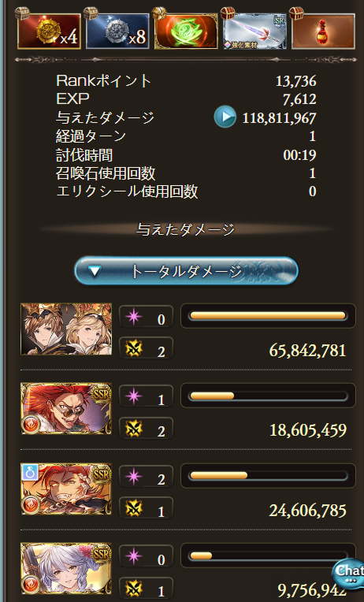Click the silver coin x8 reward icon
The image size is (364, 602).
[117, 31]
